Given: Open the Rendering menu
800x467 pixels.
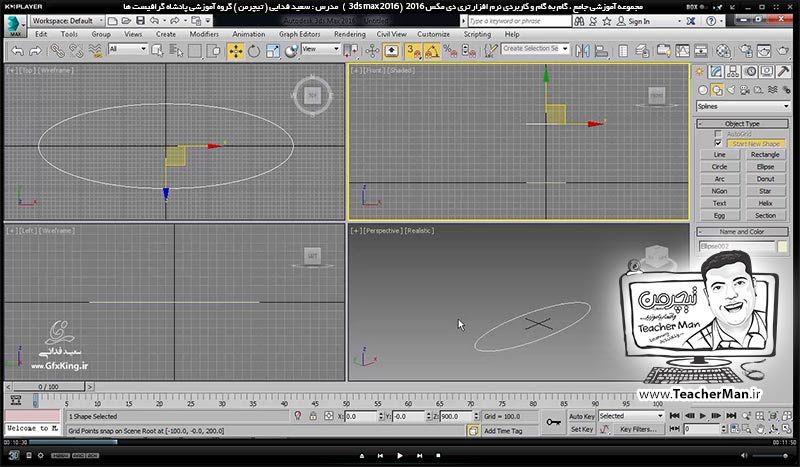Looking at the screenshot, I should [349, 34].
